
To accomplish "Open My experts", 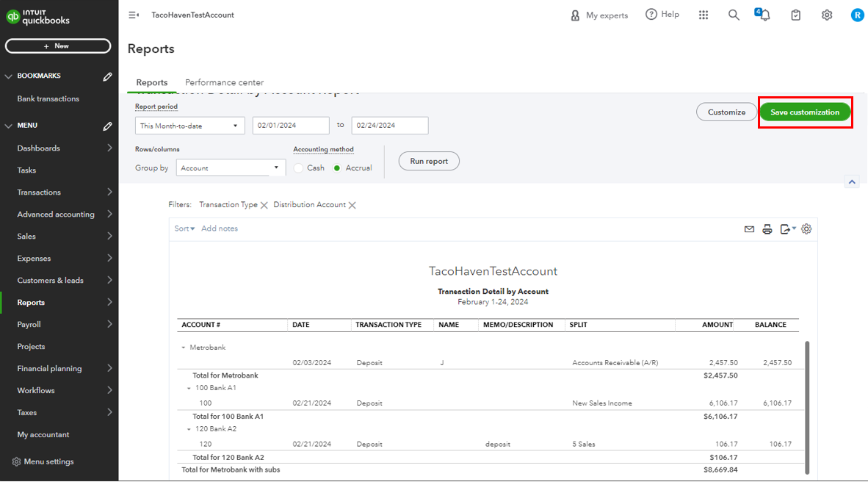I will (x=599, y=15).
